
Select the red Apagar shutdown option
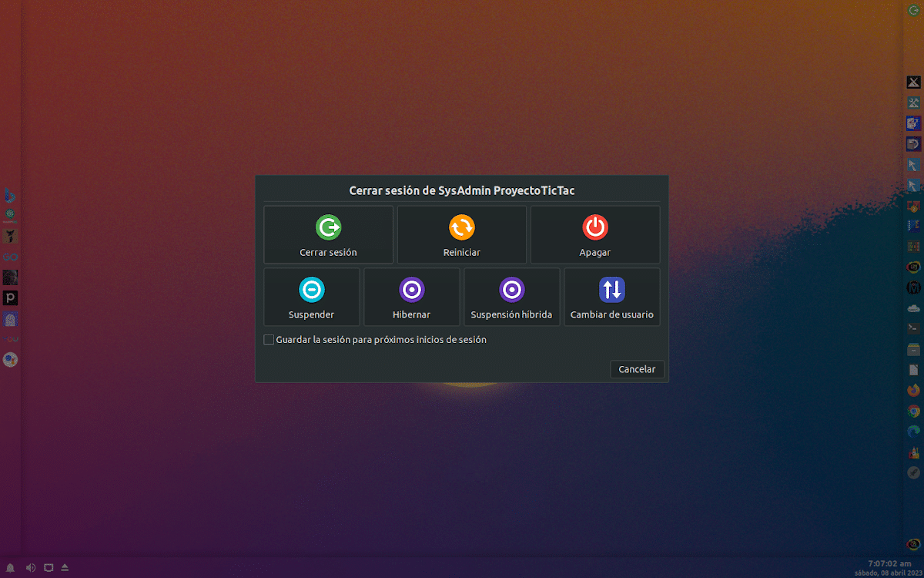595,234
